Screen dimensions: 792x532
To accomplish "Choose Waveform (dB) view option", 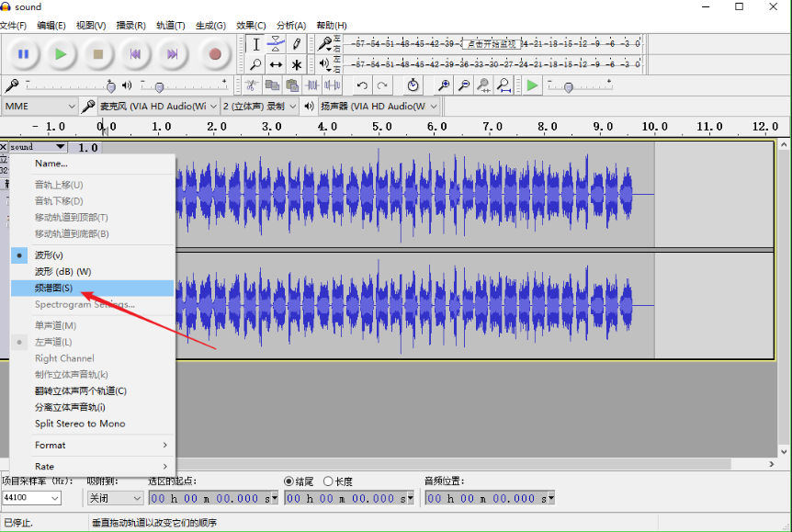I will 93,272.
